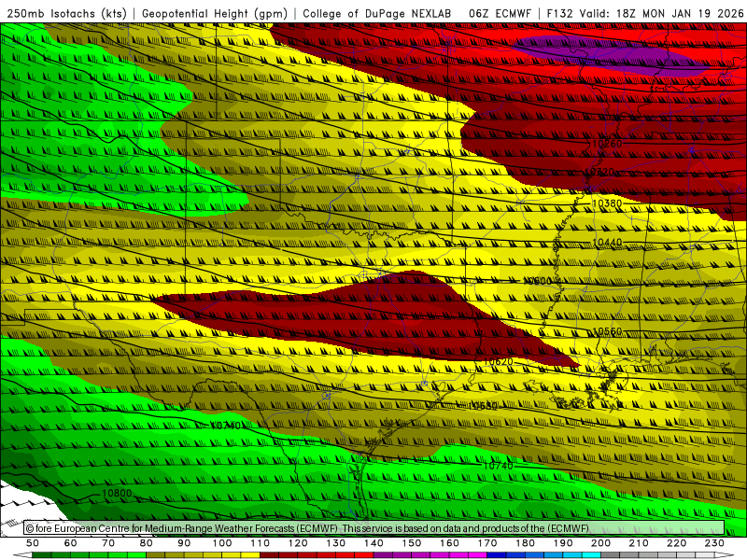Click the 130 value on color scale

coord(336,543)
